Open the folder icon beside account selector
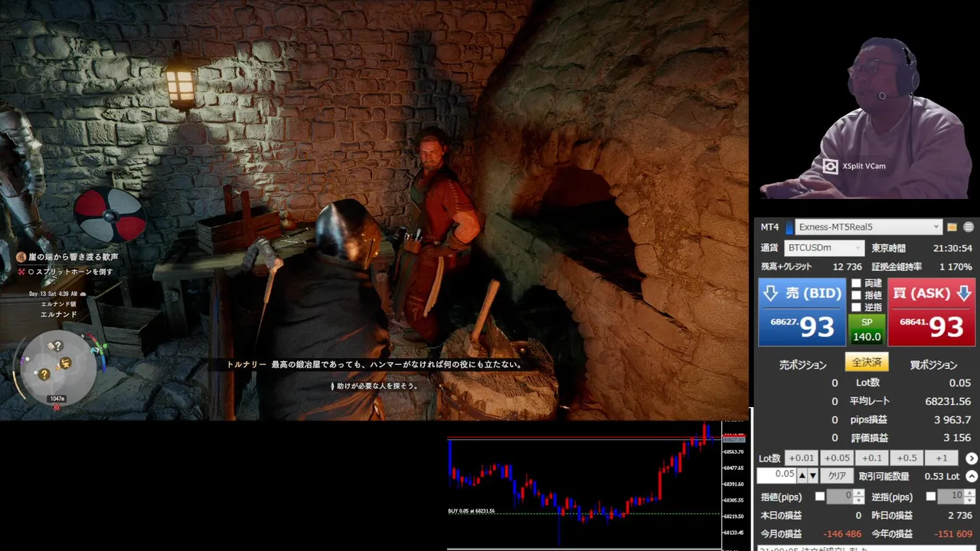This screenshot has width=980, height=551. (x=952, y=227)
